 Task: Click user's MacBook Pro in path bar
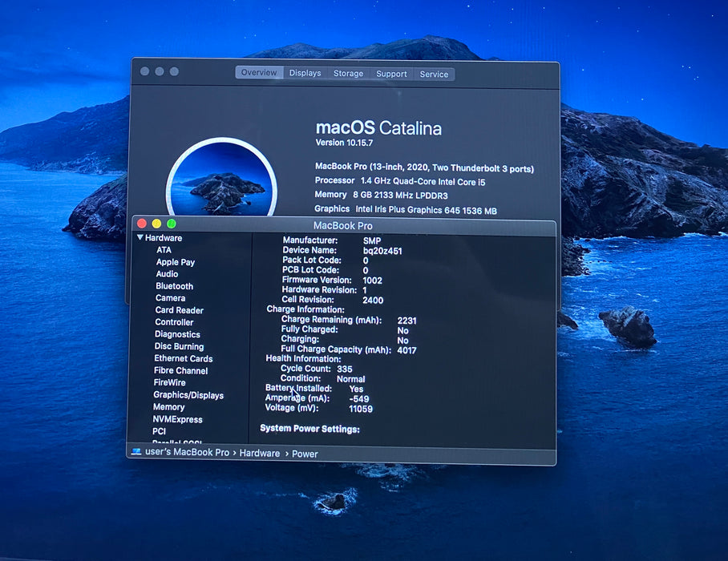pyautogui.click(x=187, y=453)
